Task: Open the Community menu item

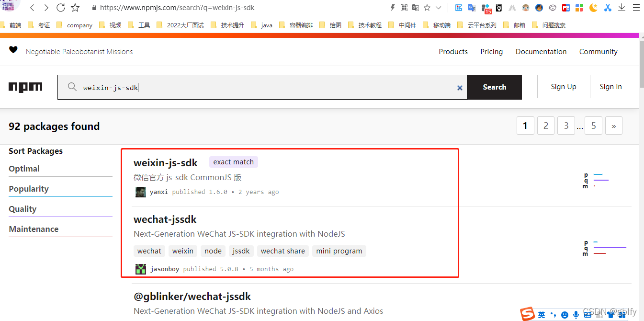Action: pyautogui.click(x=599, y=52)
